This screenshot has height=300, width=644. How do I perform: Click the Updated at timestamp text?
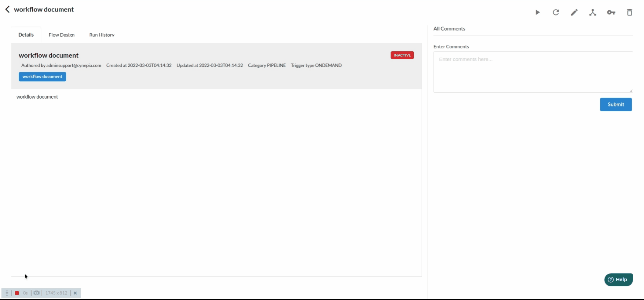[210, 65]
